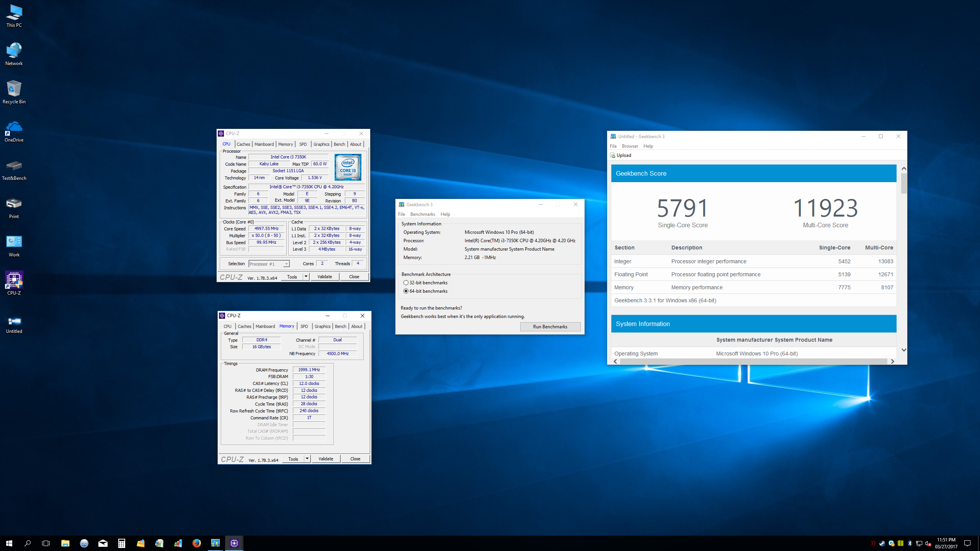980x551 pixels.
Task: Click Tools button in lower CPU-Z window
Action: [x=293, y=459]
